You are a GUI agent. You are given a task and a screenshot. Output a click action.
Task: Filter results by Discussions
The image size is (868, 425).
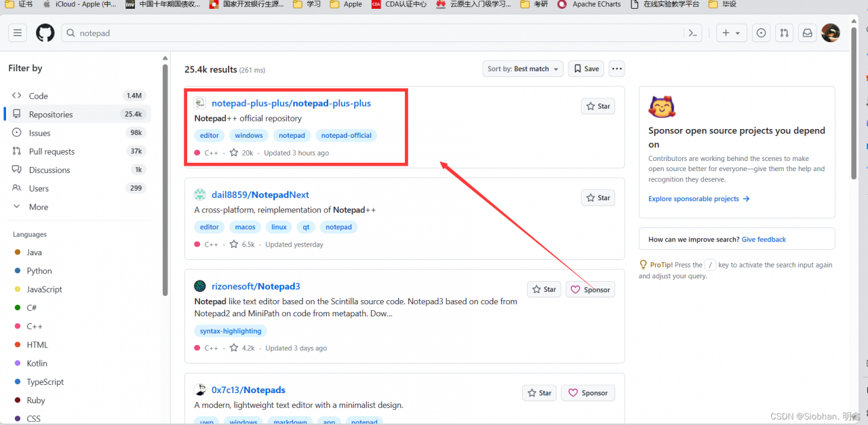click(x=79, y=170)
